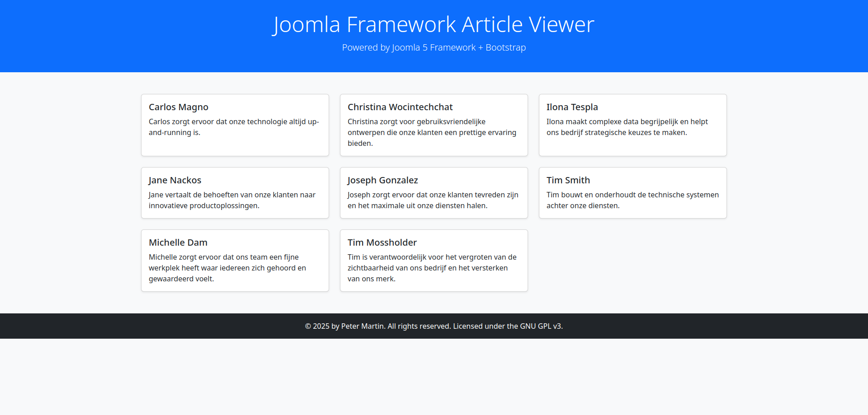Screen dimensions: 868x415
Task: Select the Tim Smith card title
Action: click(568, 180)
